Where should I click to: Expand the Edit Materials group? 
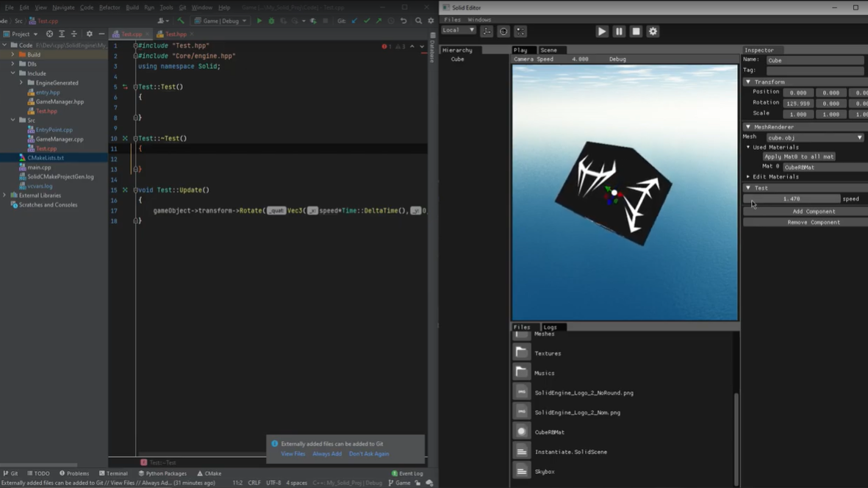point(748,176)
